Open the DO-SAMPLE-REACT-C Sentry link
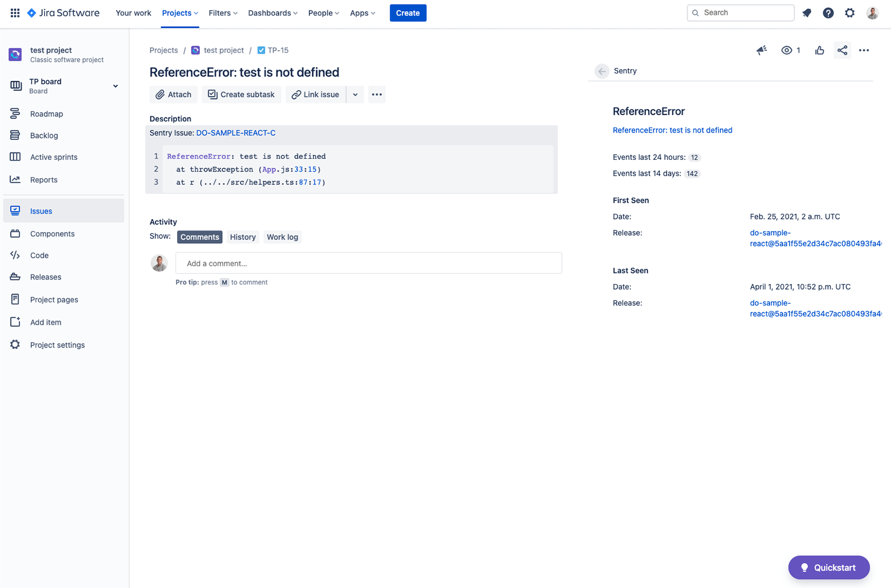 [235, 133]
